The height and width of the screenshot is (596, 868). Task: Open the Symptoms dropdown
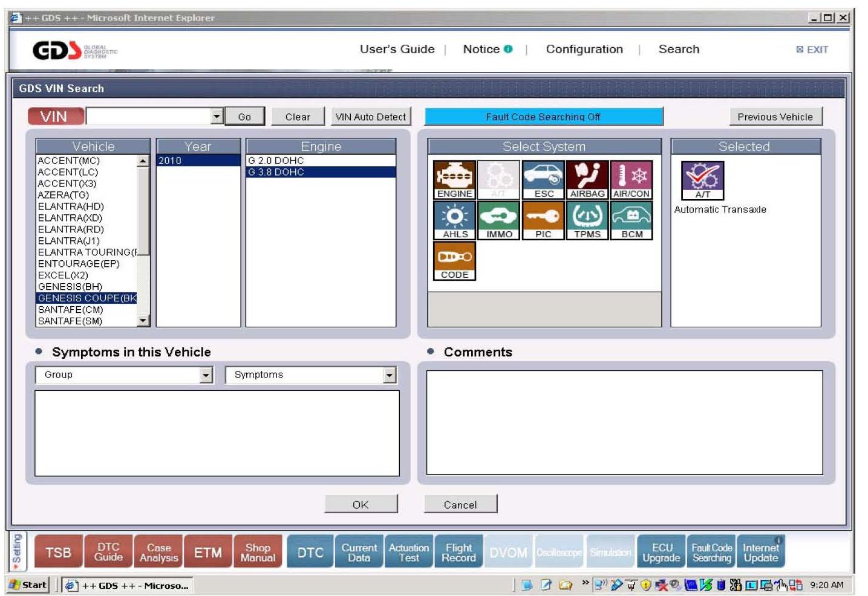[390, 376]
